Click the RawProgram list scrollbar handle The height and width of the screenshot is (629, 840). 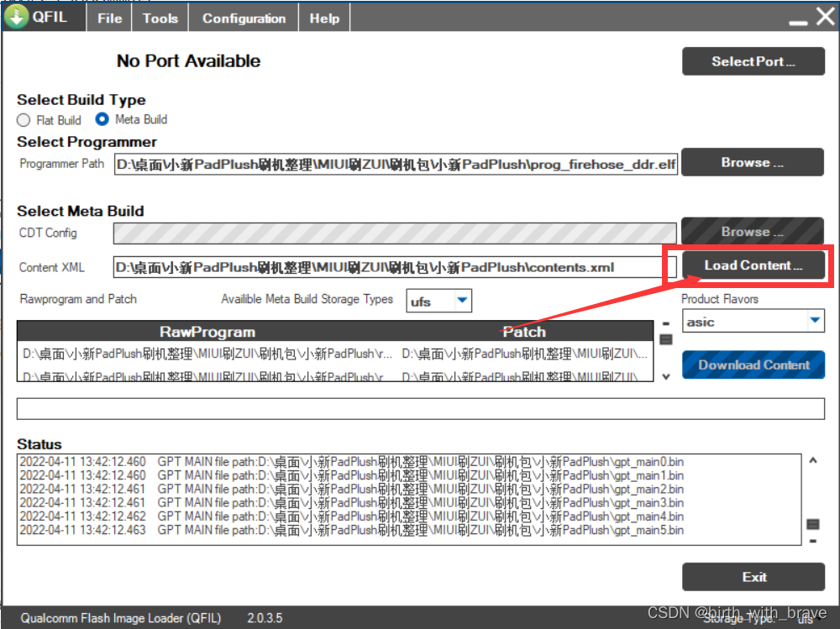666,339
